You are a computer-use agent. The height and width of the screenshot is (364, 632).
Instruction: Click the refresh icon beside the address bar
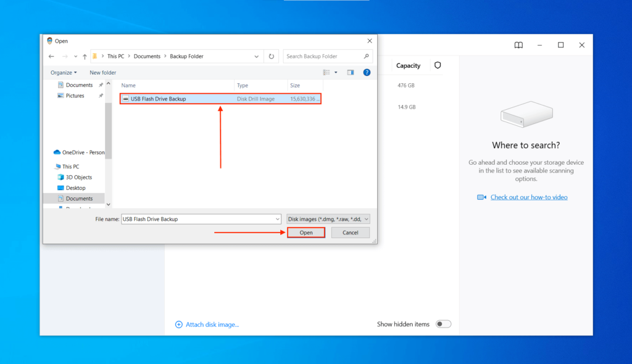click(272, 56)
